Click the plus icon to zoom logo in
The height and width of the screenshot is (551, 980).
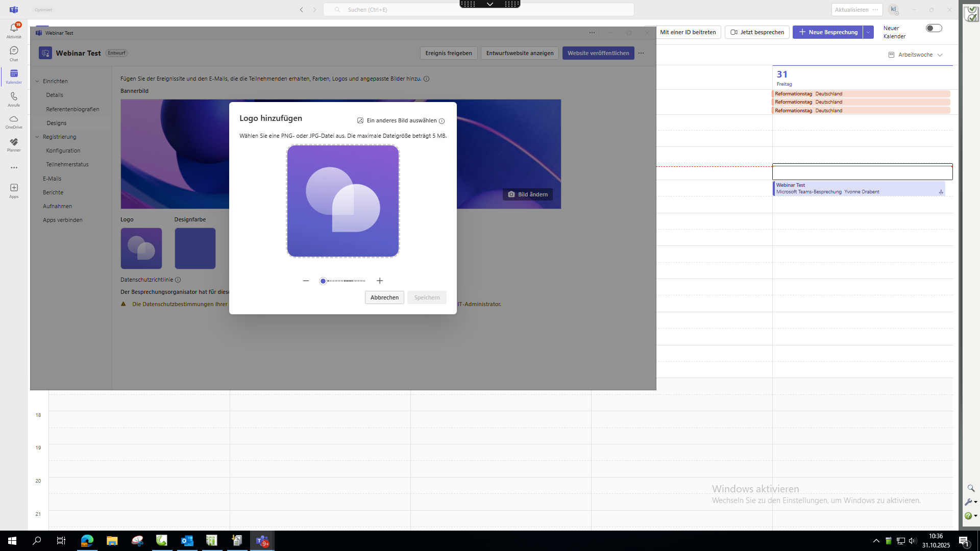[380, 281]
